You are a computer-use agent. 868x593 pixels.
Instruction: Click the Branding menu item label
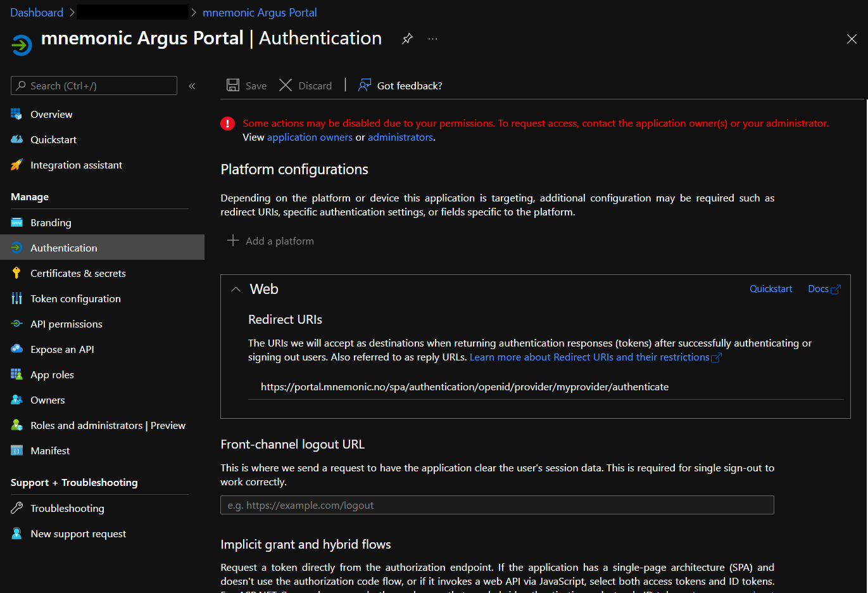(51, 223)
